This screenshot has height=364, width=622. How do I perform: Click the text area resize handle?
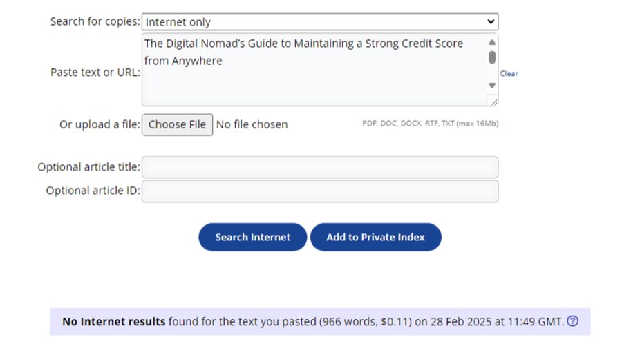[x=492, y=101]
